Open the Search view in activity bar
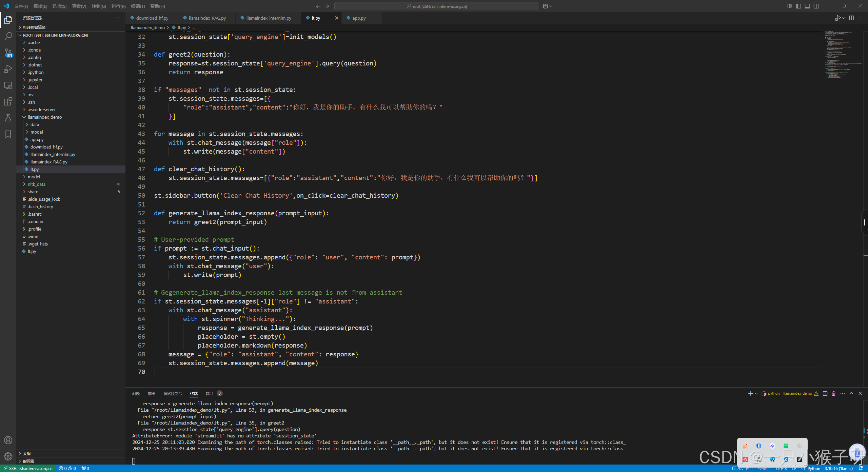 pos(8,36)
